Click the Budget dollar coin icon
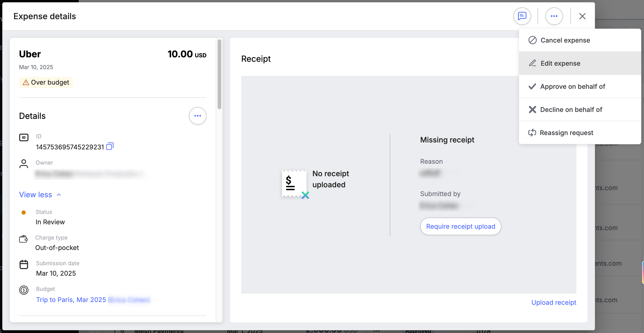 click(x=24, y=290)
